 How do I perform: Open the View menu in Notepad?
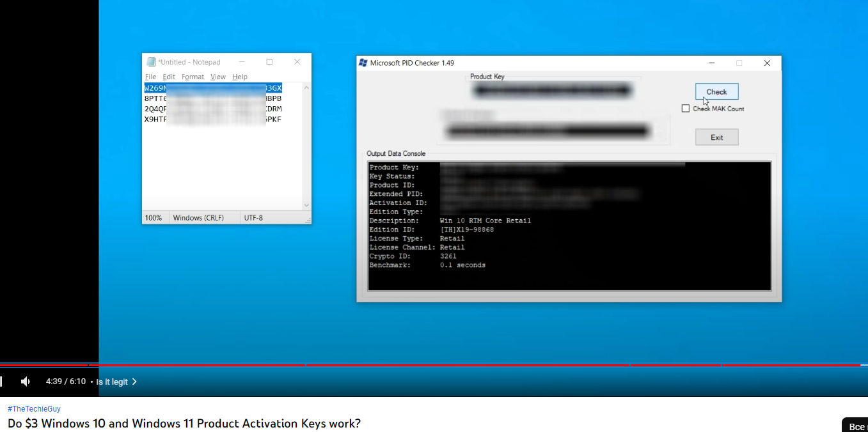click(x=218, y=77)
